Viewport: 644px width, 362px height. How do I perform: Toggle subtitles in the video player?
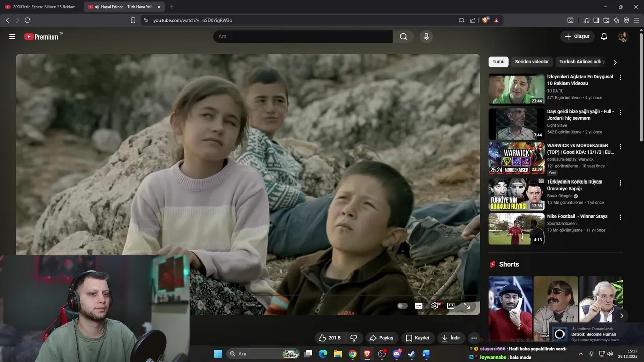coord(418,306)
